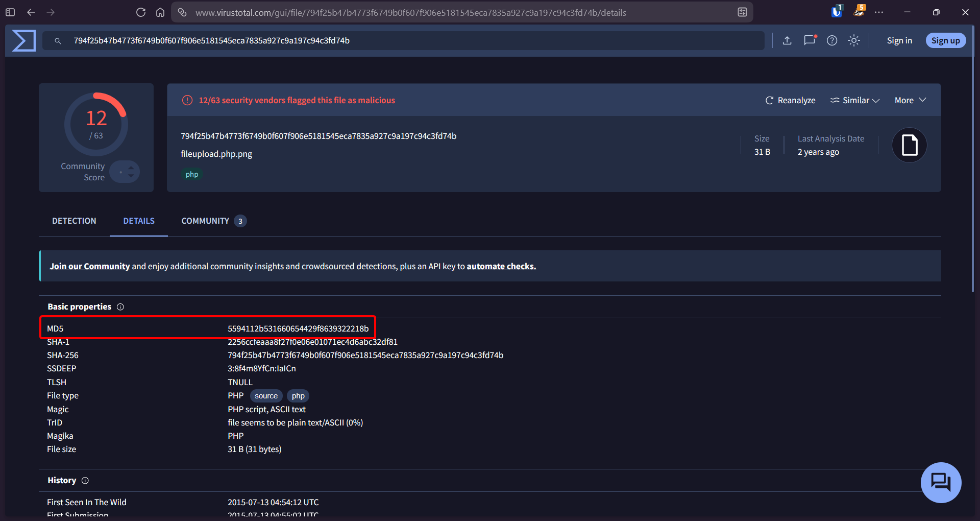Click the search magnifier icon
980x521 pixels.
58,41
